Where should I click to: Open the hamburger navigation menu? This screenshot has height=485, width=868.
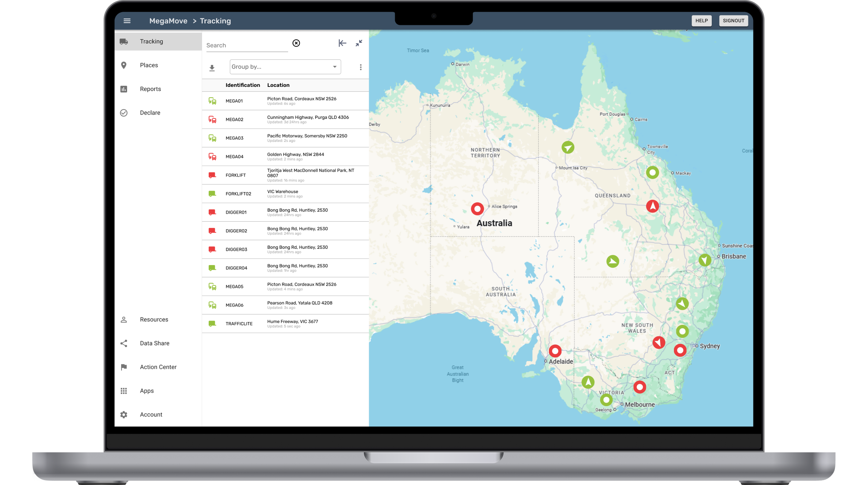pyautogui.click(x=127, y=21)
